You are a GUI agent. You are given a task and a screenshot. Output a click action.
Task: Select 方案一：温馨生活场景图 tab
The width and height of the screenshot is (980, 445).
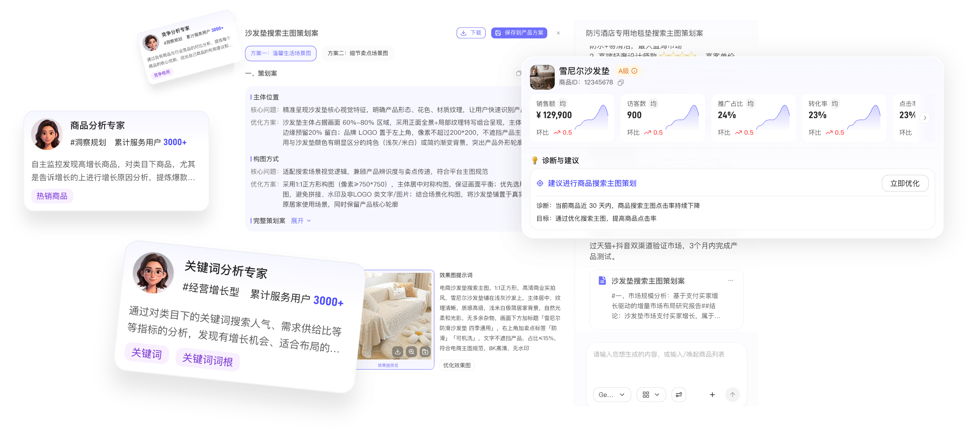pos(280,53)
